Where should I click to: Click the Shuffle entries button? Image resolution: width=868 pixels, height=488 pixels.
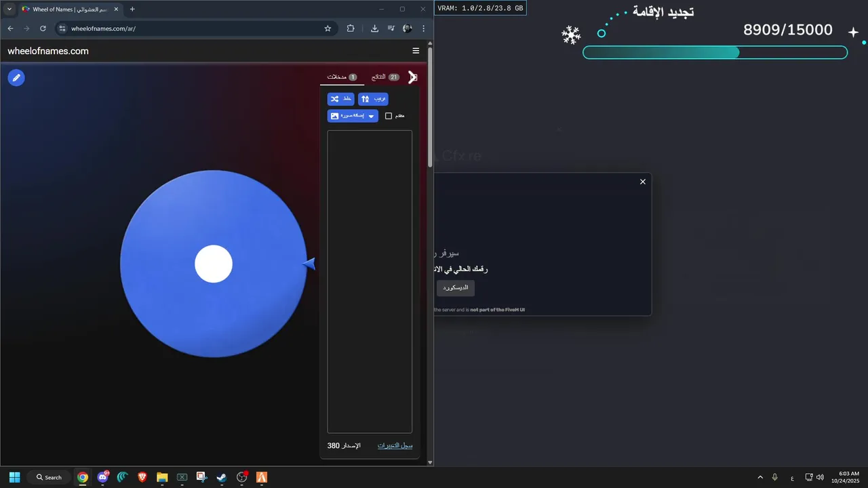click(x=341, y=99)
